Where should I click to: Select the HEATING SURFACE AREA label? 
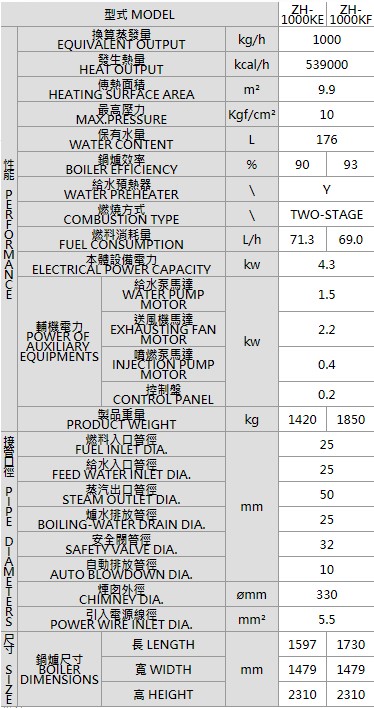[121, 89]
